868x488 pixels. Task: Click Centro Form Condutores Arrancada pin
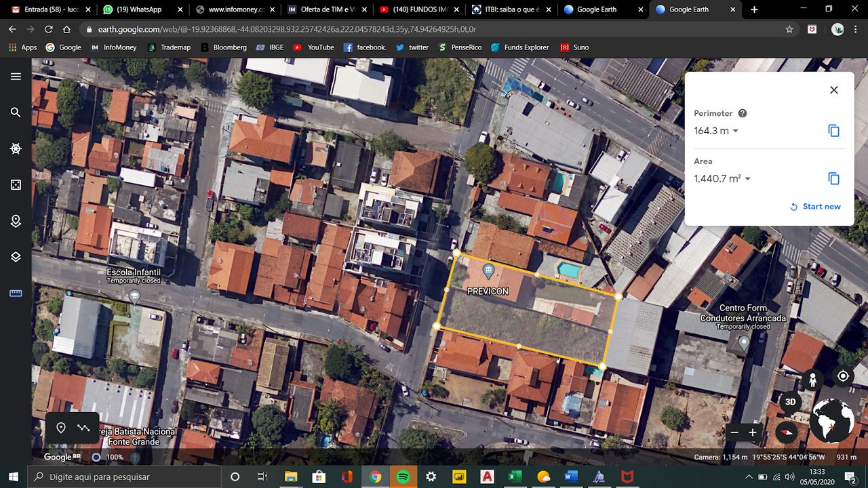[744, 342]
